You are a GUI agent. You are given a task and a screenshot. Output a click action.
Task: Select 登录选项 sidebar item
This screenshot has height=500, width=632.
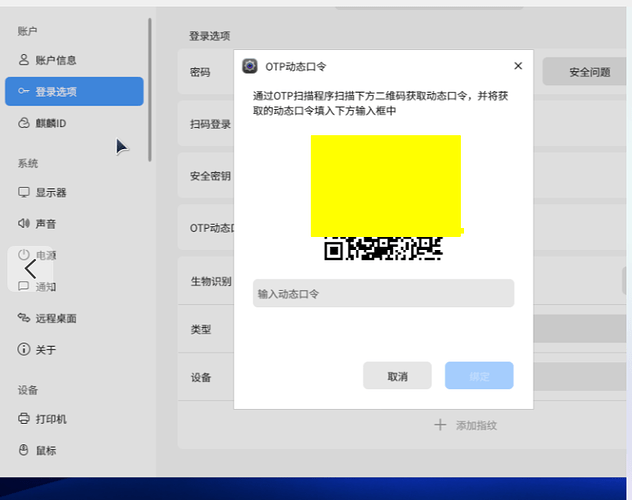[x=74, y=91]
